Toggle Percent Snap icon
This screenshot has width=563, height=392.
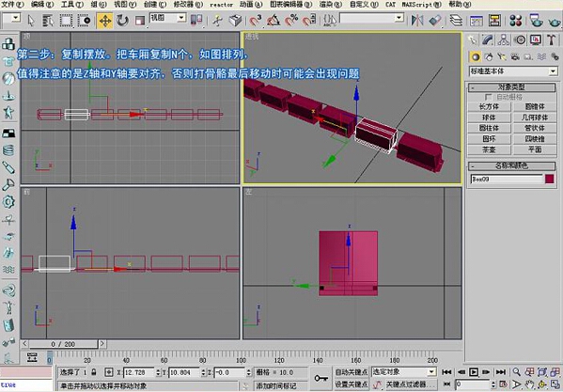point(291,21)
